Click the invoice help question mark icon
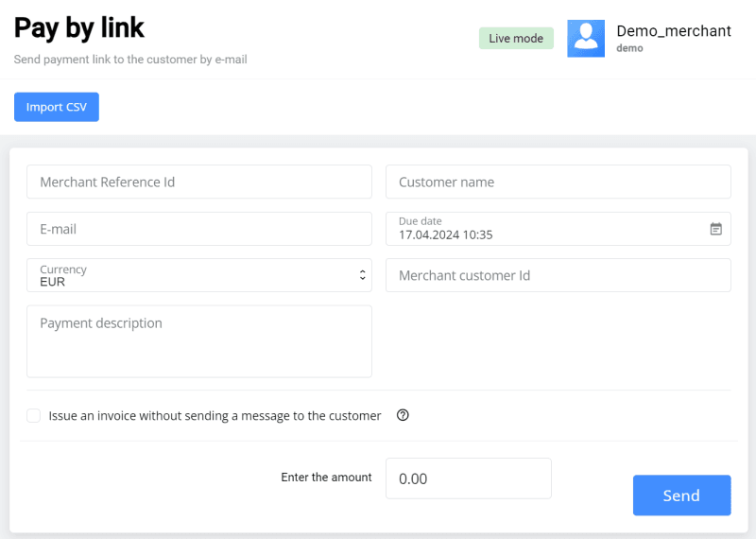The height and width of the screenshot is (539, 756). 403,415
